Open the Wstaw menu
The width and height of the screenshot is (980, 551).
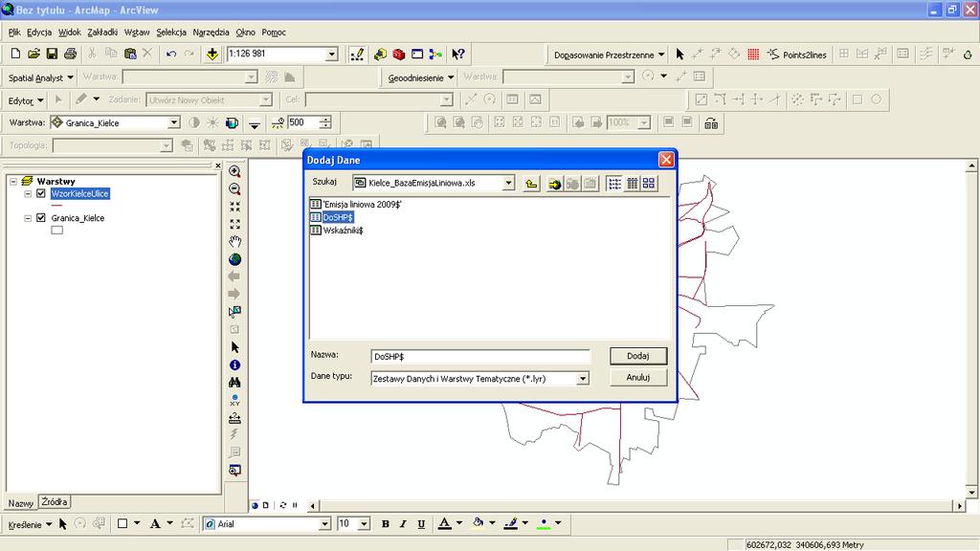point(136,33)
